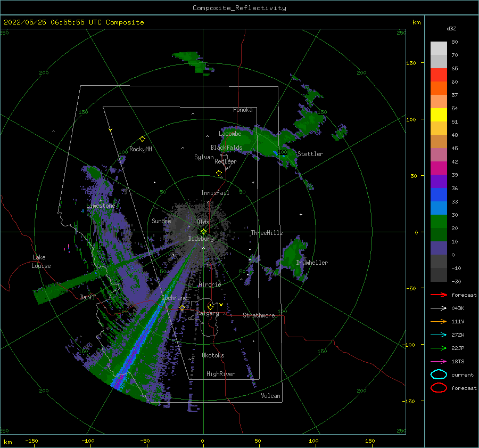The image size is (479, 448).
Task: Click the HighRiver city label
Action: click(x=221, y=374)
